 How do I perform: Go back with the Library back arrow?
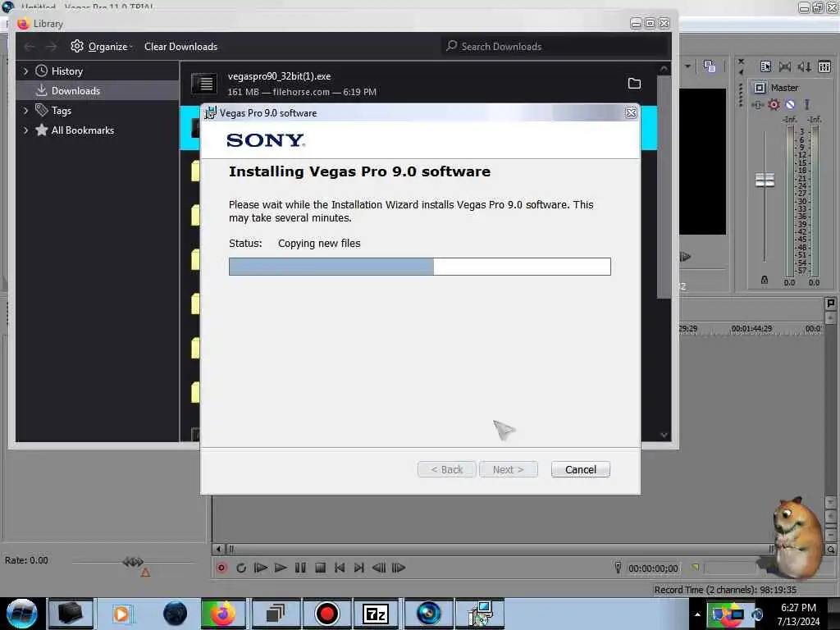30,47
